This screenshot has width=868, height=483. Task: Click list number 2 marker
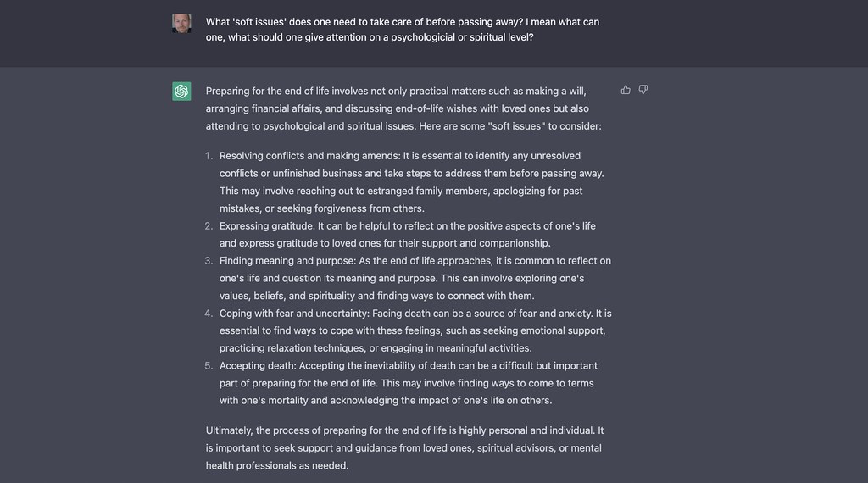pos(209,226)
